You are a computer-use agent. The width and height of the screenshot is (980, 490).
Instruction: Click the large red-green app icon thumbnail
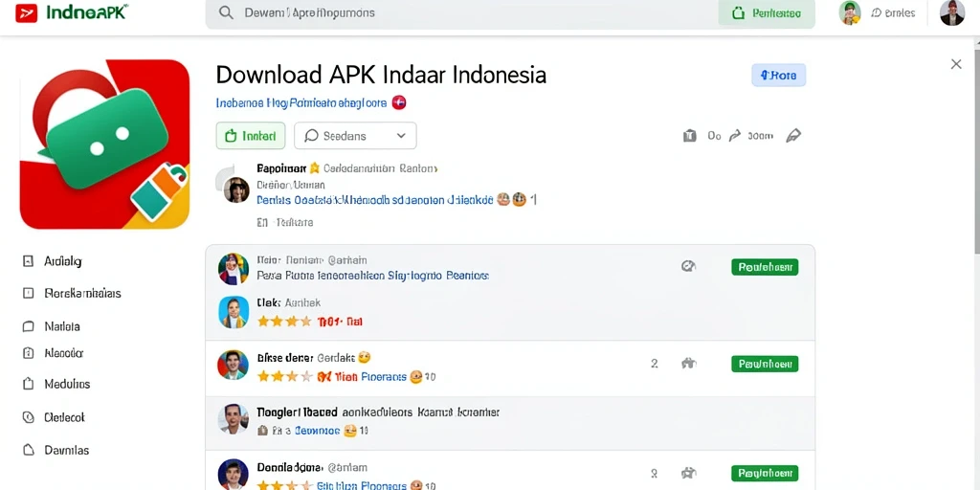104,145
